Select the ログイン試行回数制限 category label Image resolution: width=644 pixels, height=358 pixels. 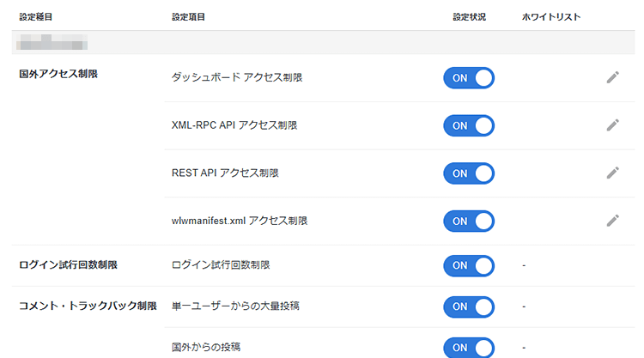tap(68, 265)
